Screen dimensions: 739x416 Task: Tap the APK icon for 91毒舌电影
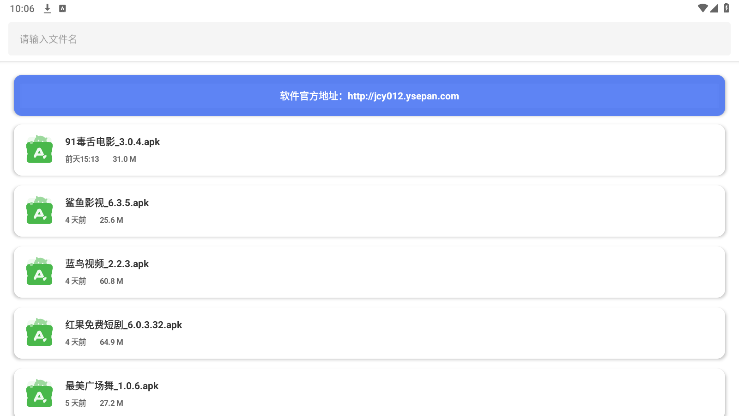[39, 150]
